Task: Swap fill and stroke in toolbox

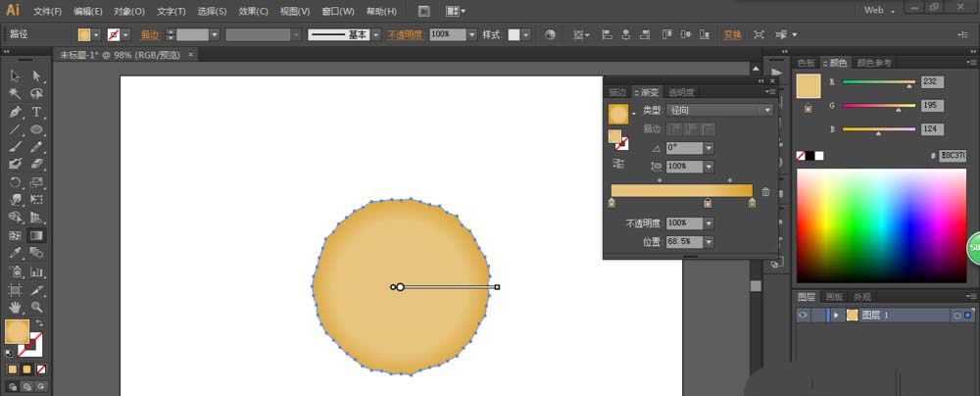Action: click(x=39, y=323)
